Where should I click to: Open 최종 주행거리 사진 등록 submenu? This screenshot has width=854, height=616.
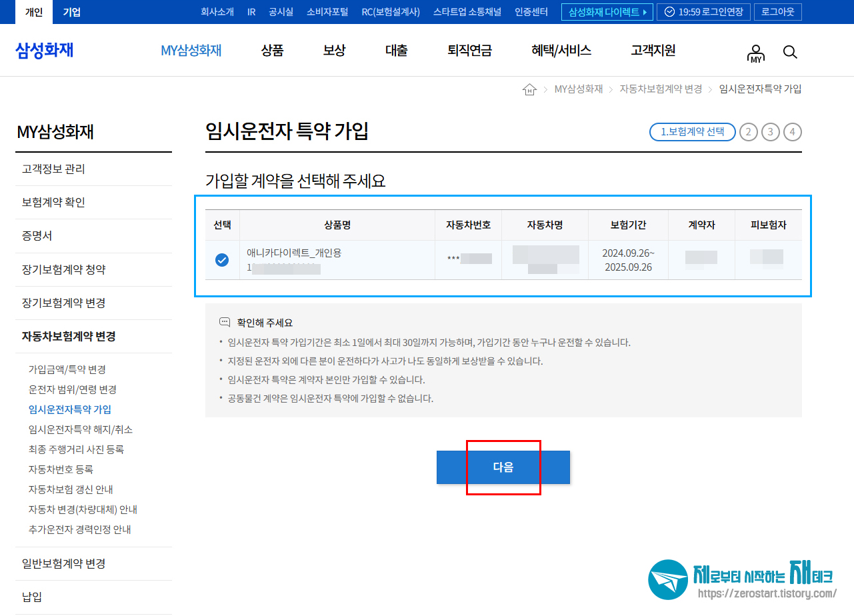coord(76,449)
